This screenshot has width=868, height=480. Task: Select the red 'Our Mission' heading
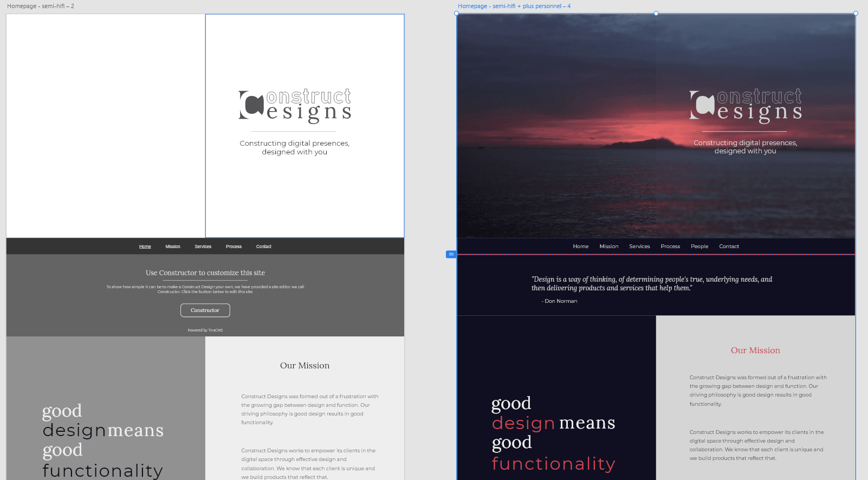tap(755, 351)
